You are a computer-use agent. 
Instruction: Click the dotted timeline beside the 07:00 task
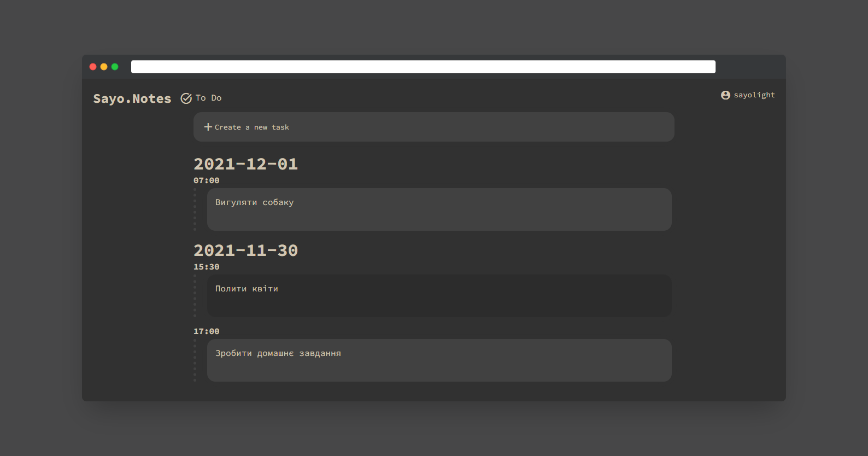(x=195, y=209)
